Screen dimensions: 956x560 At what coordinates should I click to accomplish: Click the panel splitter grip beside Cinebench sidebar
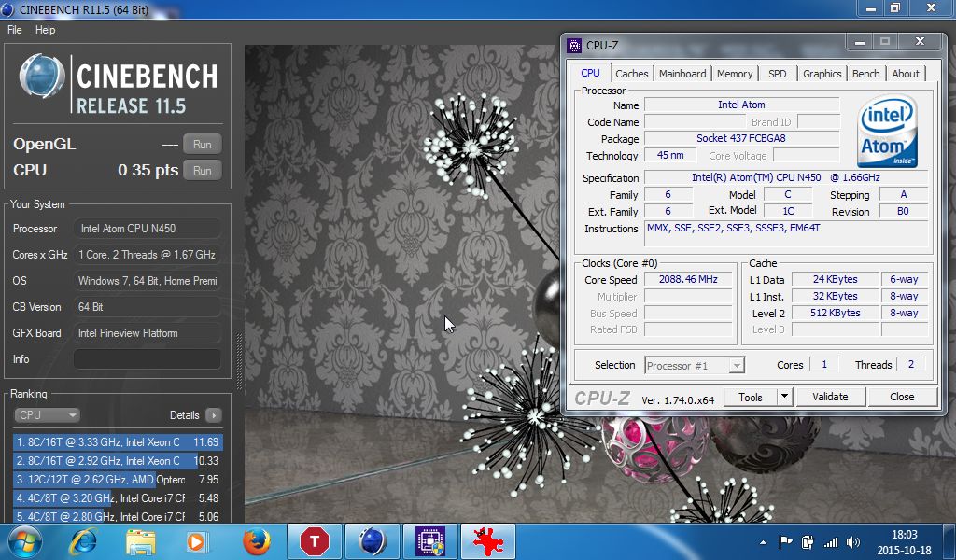click(x=238, y=361)
